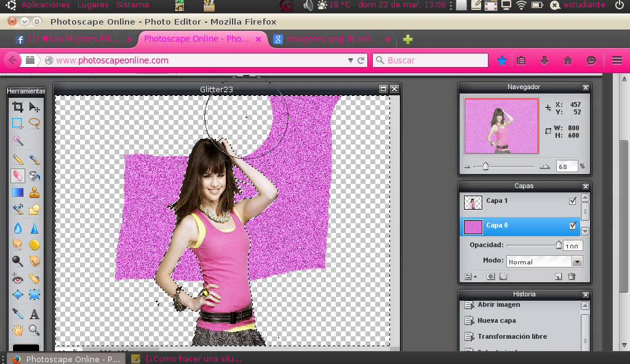Toggle visibility checkbox for Capa 0
The image size is (630, 364).
click(573, 226)
